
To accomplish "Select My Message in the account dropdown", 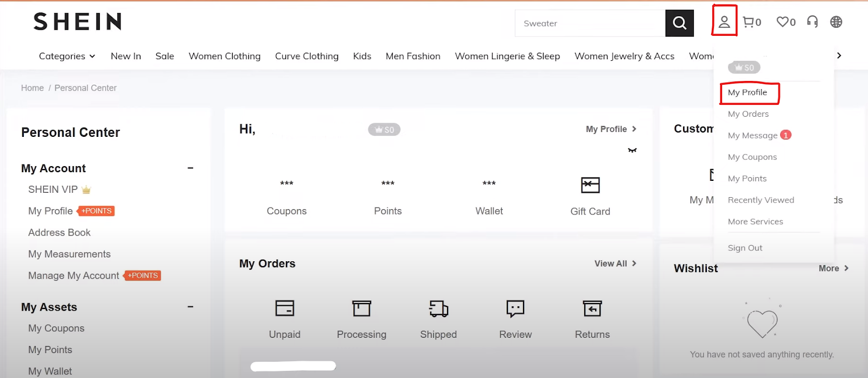I will [x=752, y=135].
